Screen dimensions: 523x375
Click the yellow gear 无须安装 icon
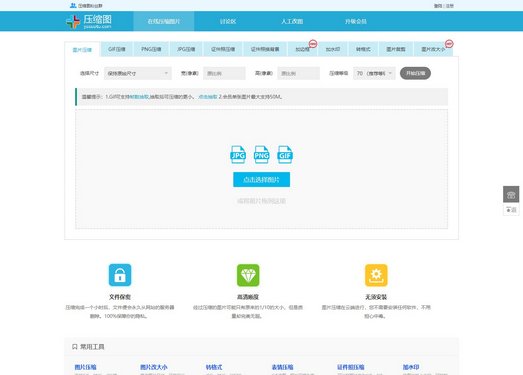376,275
